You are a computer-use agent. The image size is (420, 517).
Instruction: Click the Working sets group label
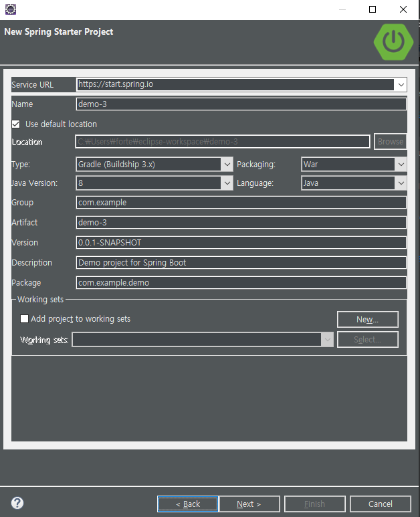[40, 300]
